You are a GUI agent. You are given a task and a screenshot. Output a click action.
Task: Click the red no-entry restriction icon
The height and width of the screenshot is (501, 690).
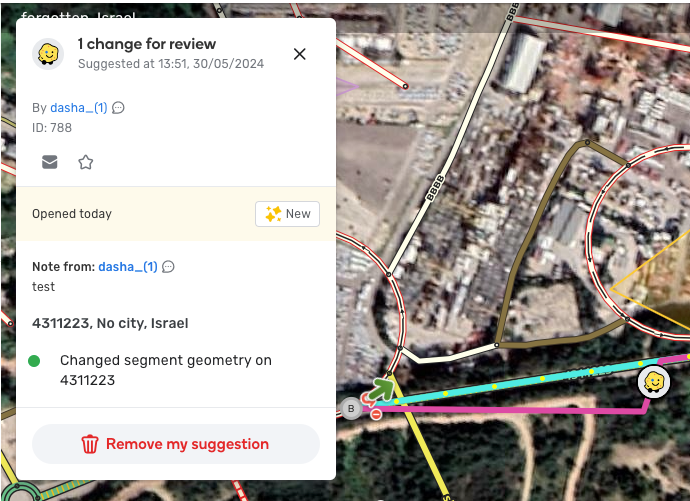376,414
